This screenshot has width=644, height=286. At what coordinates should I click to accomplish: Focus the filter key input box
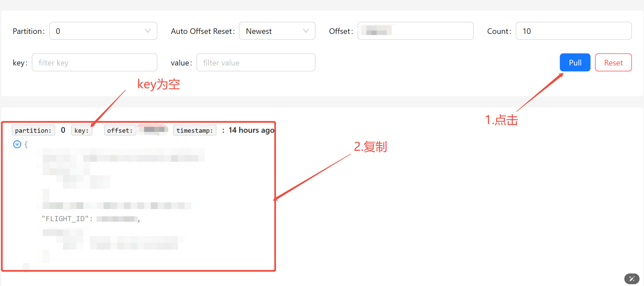point(95,62)
